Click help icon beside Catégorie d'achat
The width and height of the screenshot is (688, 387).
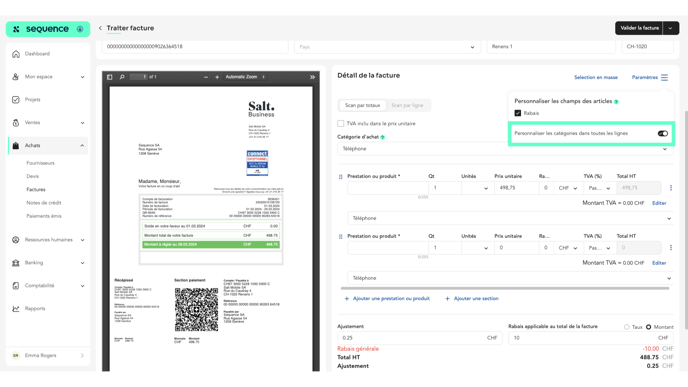(x=383, y=137)
